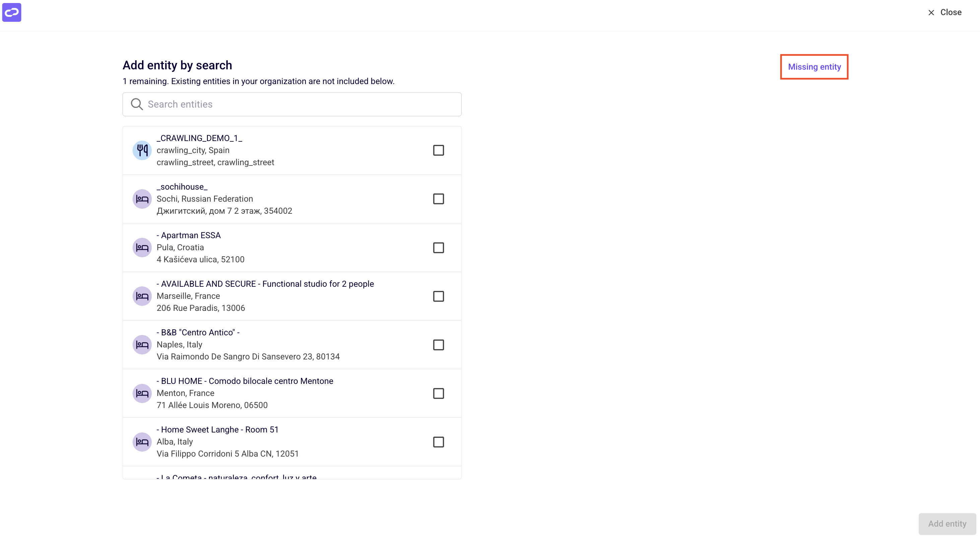Click the X icon beside Close
980x540 pixels.
pyautogui.click(x=931, y=12)
